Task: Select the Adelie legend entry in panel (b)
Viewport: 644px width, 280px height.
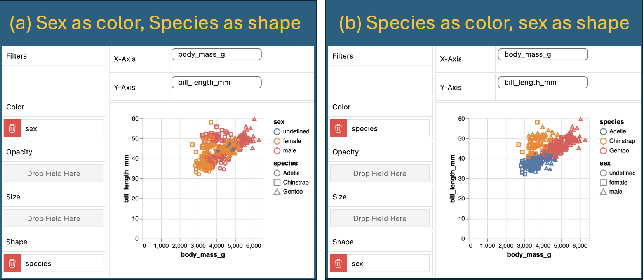Action: 616,131
